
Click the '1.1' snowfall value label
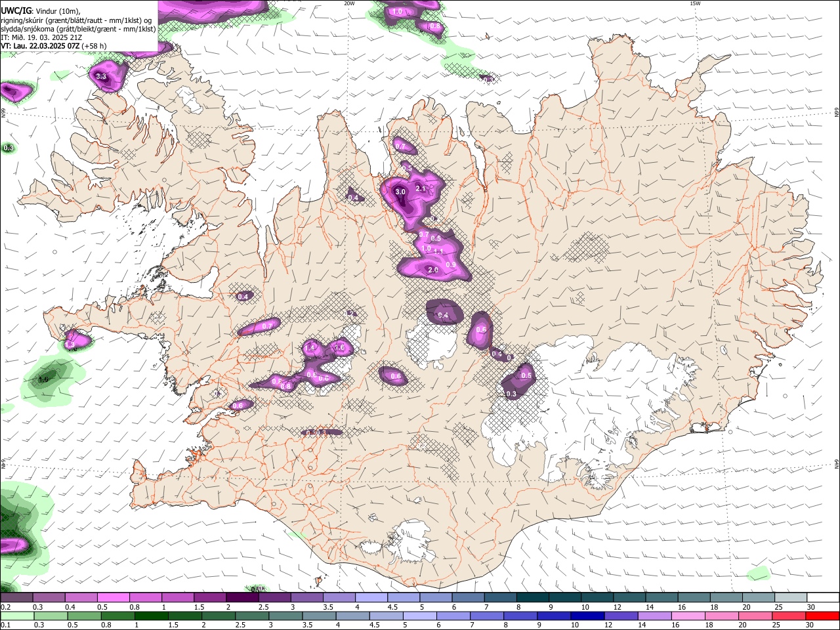(x=438, y=252)
